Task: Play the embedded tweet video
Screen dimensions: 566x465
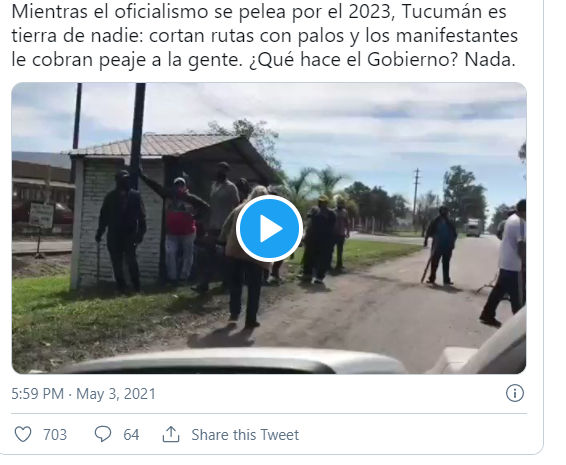Action: (x=269, y=229)
